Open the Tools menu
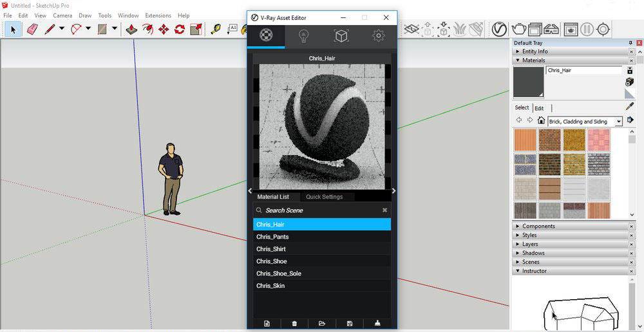 (x=105, y=15)
